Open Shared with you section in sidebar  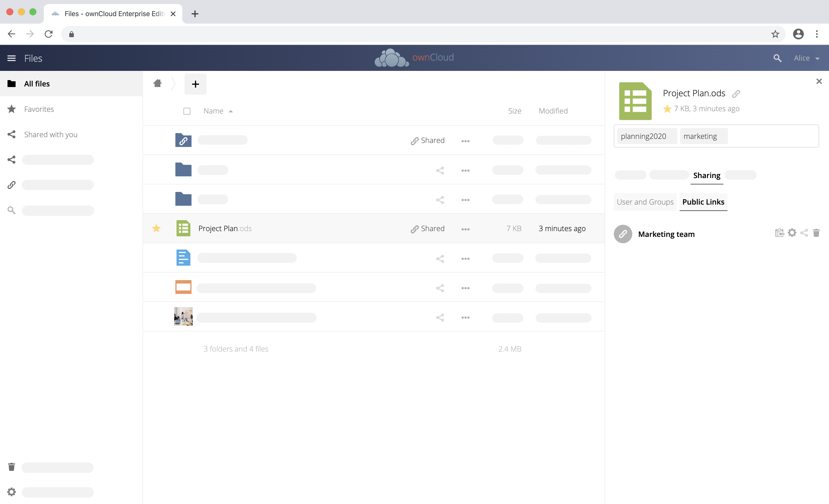pyautogui.click(x=50, y=134)
